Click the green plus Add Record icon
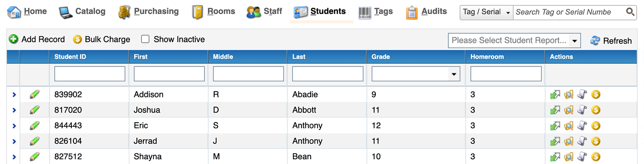This screenshot has height=164, width=644. pos(14,39)
